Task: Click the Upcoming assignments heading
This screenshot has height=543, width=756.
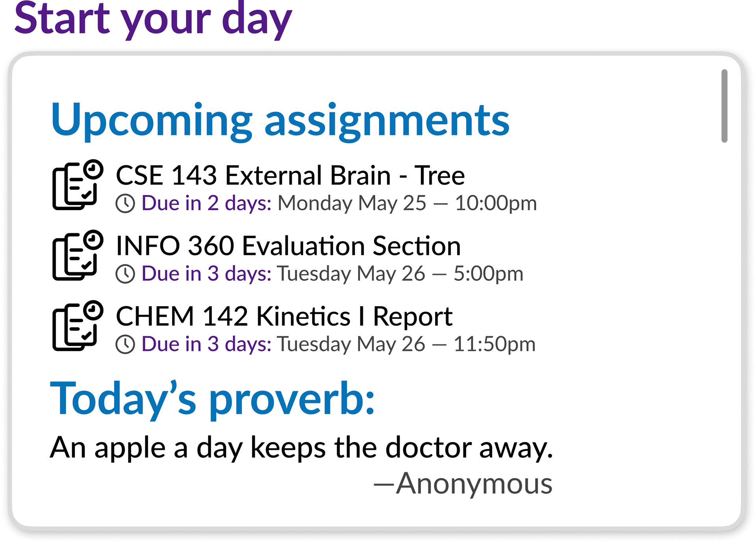Action: tap(280, 121)
